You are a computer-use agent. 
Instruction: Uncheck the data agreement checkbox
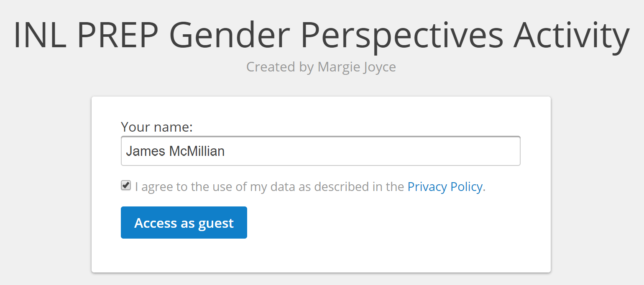coord(126,186)
